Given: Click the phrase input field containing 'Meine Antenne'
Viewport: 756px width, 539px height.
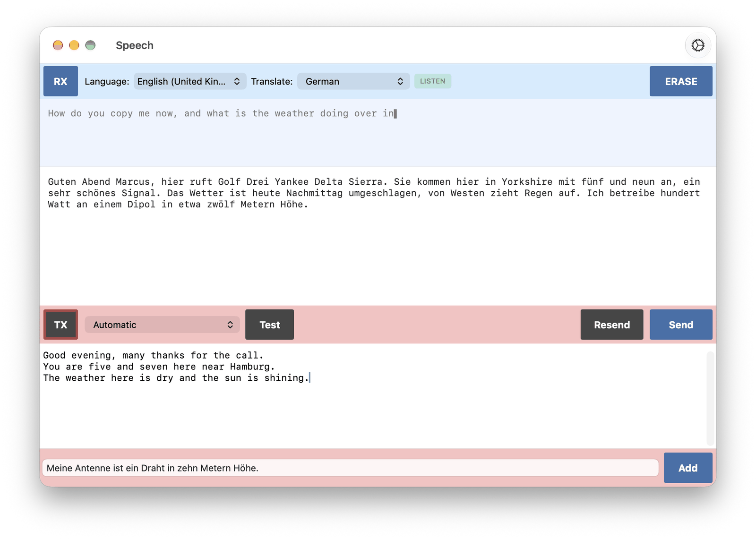Looking at the screenshot, I should click(x=350, y=468).
